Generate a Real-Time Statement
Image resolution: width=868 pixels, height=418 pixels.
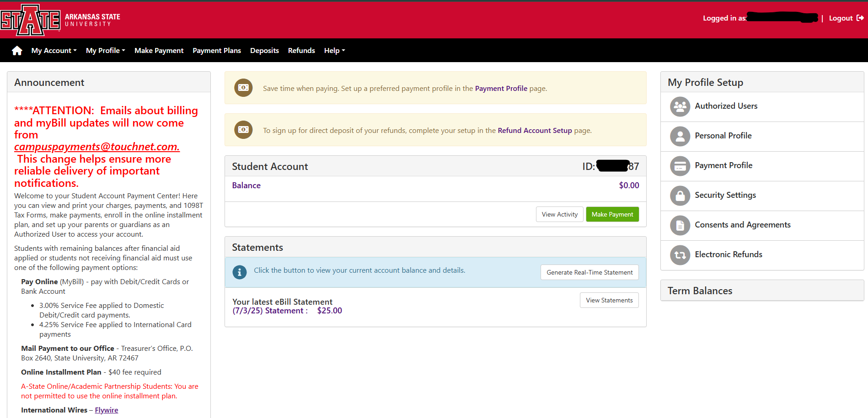click(589, 272)
